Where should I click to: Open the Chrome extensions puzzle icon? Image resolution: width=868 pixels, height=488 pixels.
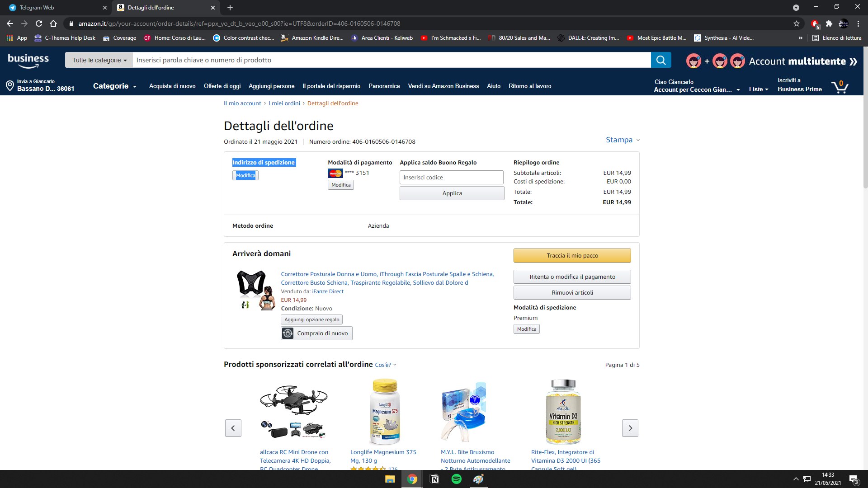click(x=829, y=23)
